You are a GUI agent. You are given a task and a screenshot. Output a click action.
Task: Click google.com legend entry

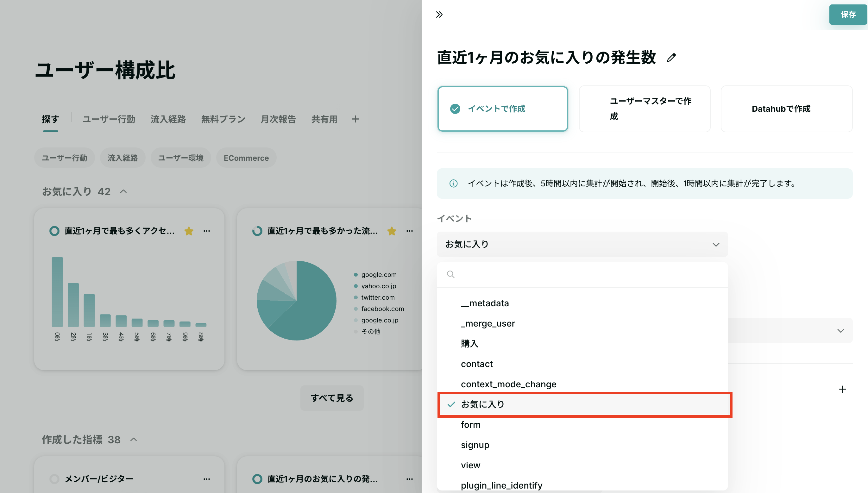[x=375, y=275]
